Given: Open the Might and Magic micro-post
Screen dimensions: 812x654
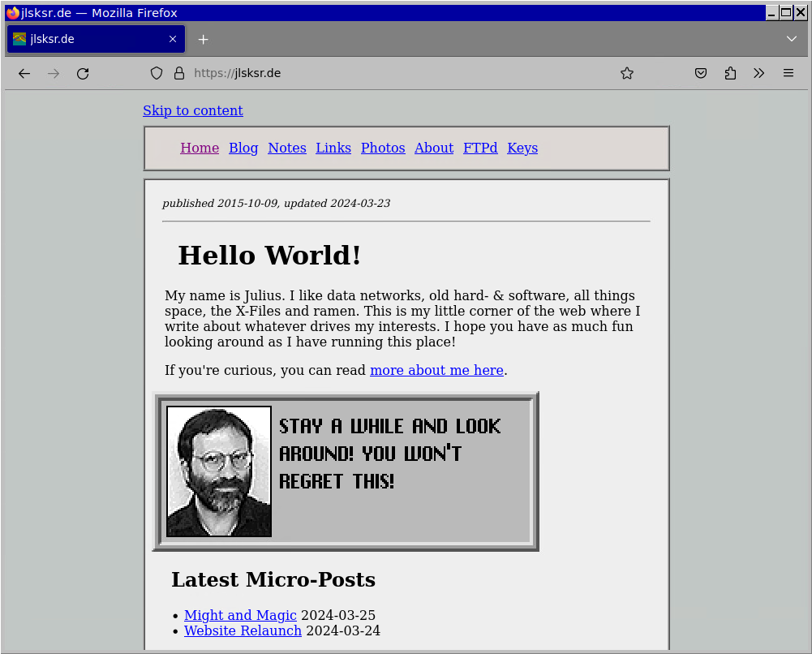Looking at the screenshot, I should [240, 615].
